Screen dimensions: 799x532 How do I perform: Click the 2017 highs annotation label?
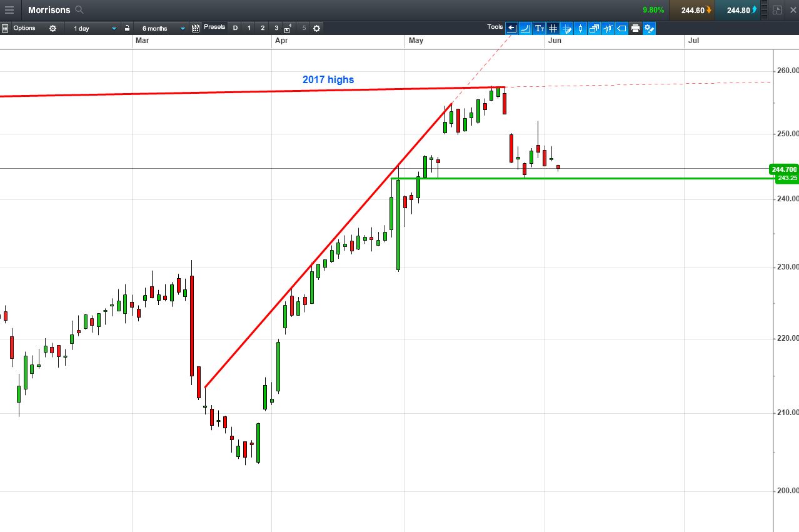tap(328, 79)
